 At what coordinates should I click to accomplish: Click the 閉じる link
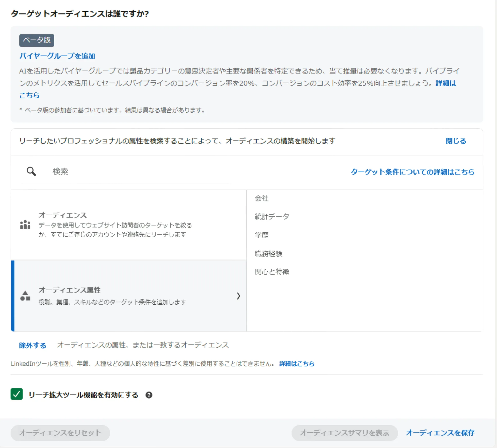coord(456,141)
